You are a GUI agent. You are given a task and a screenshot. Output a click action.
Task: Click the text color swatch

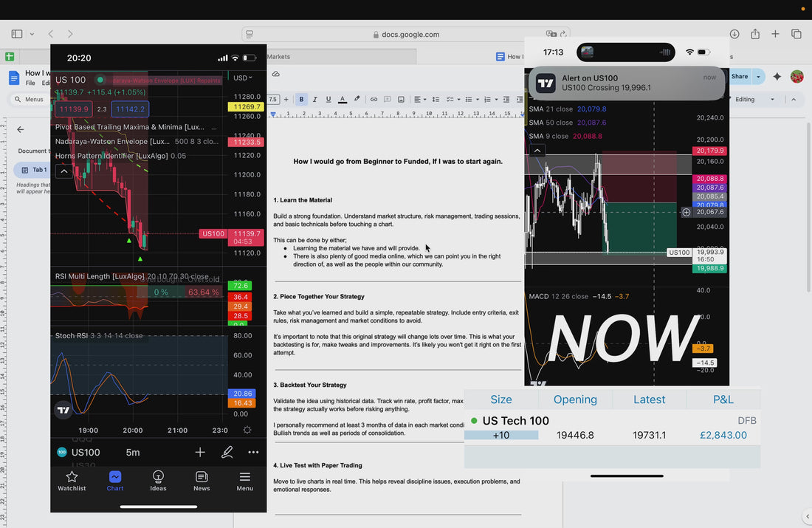(x=343, y=99)
